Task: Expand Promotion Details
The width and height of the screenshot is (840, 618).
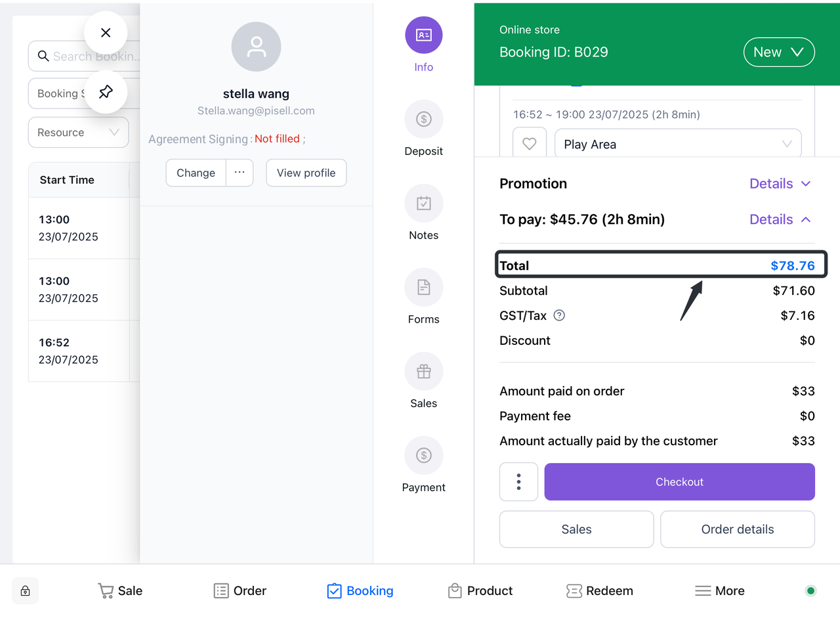Action: (780, 184)
